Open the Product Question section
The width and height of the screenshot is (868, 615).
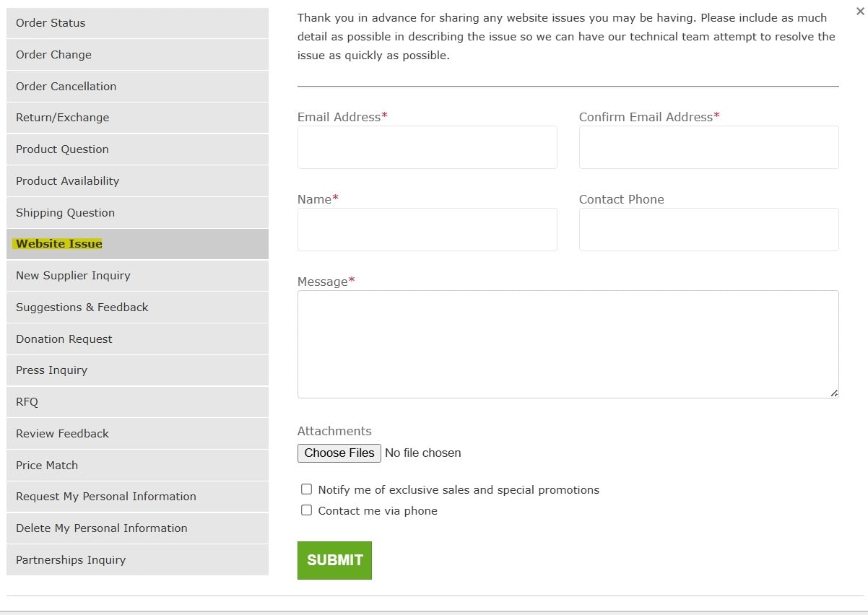pyautogui.click(x=137, y=149)
